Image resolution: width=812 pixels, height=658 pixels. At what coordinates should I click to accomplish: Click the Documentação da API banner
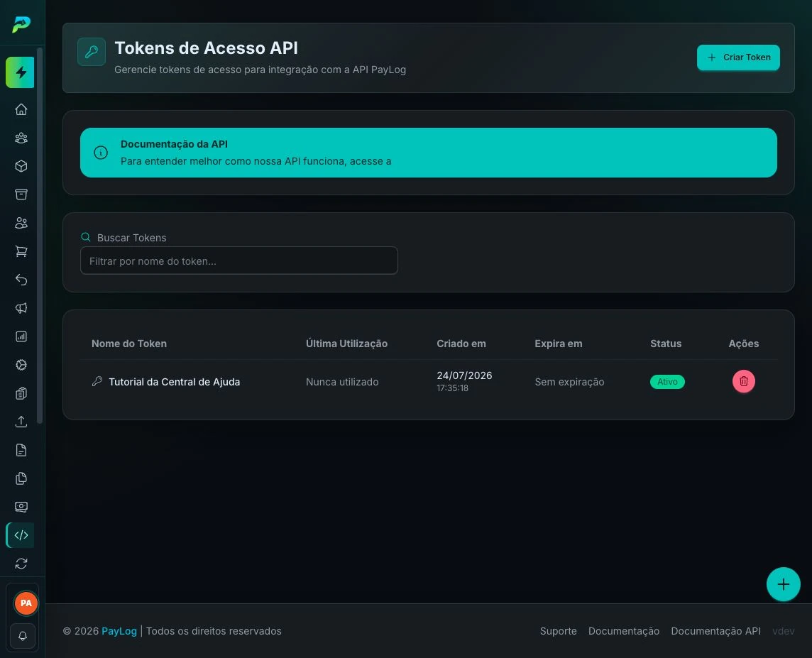tap(429, 153)
